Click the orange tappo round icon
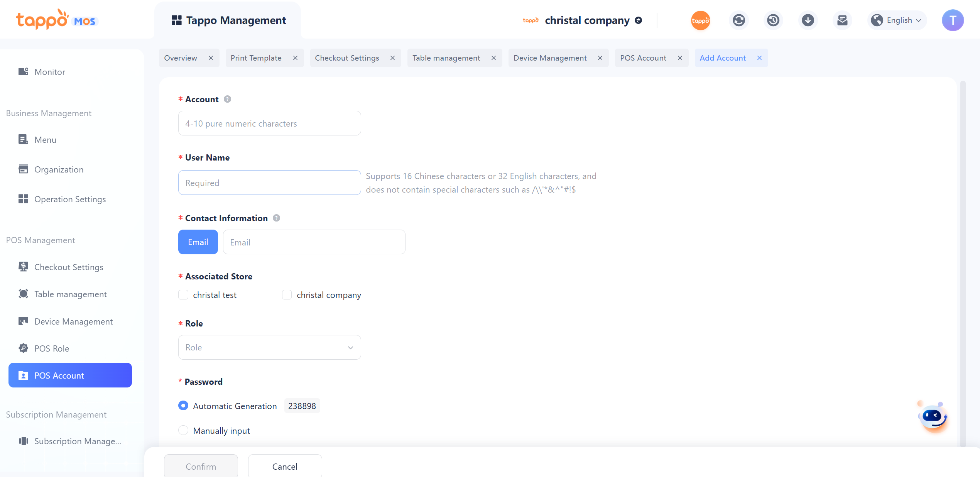The width and height of the screenshot is (980, 477). (700, 20)
